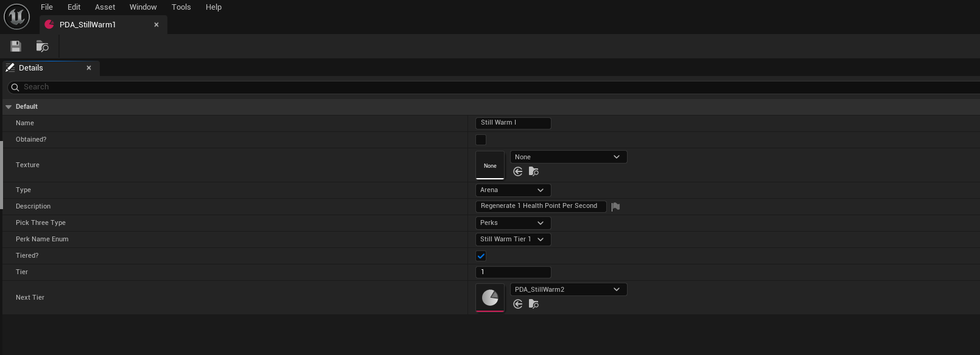Viewport: 980px width, 355px height.
Task: Uncheck the Tiered? checkbox
Action: coord(481,256)
